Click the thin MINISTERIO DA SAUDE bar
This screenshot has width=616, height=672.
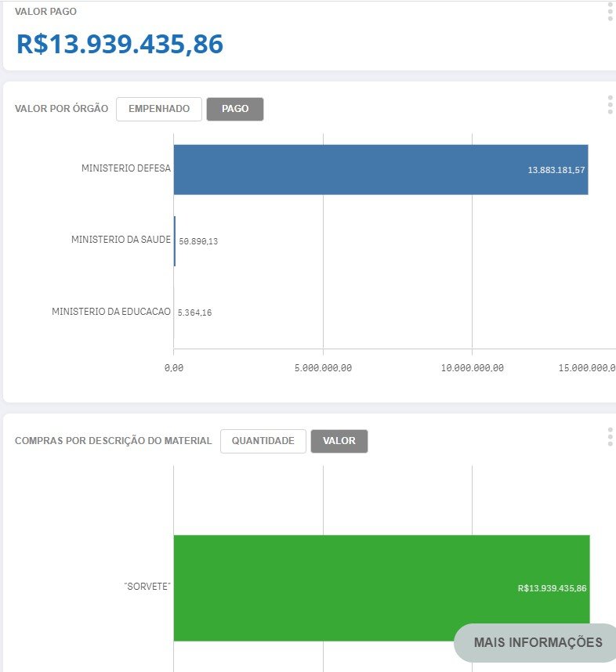175,241
